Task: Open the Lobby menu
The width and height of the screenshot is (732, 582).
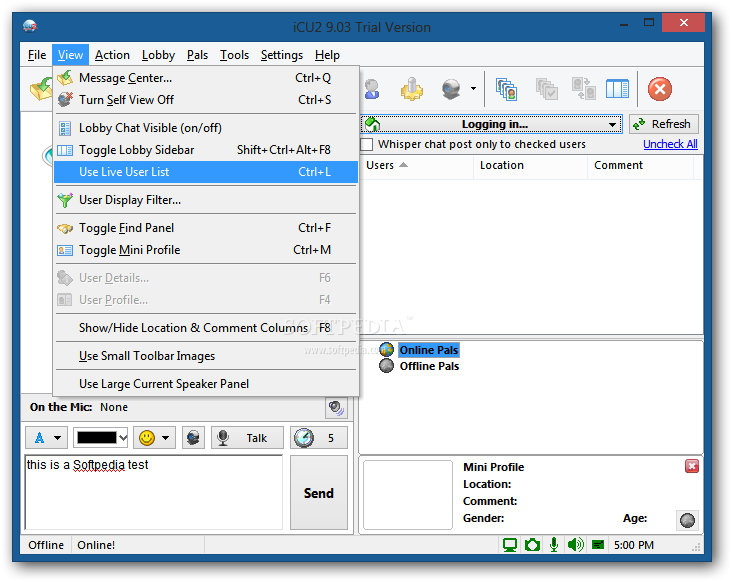Action: click(158, 55)
